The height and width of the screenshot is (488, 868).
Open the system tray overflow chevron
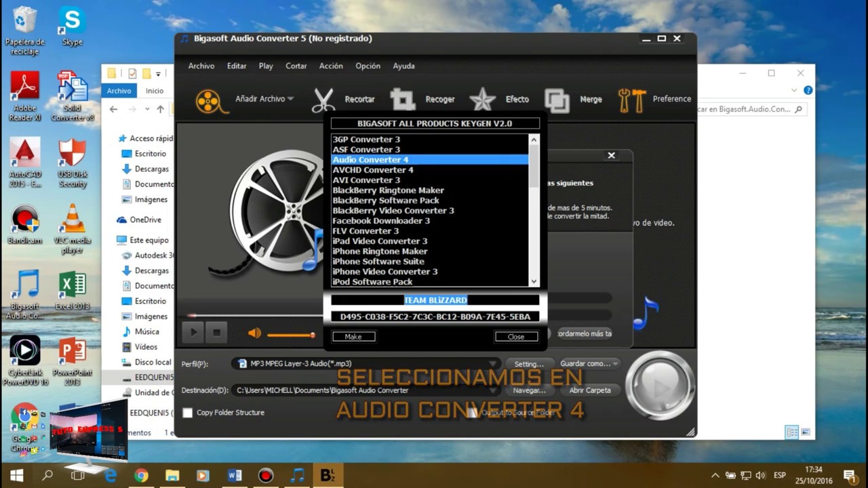tap(715, 476)
